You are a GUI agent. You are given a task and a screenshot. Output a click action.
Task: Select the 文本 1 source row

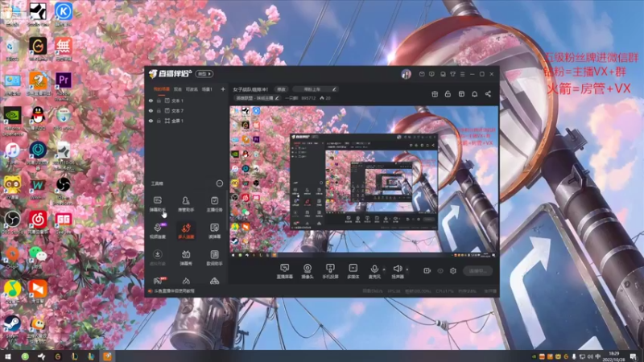click(187, 101)
